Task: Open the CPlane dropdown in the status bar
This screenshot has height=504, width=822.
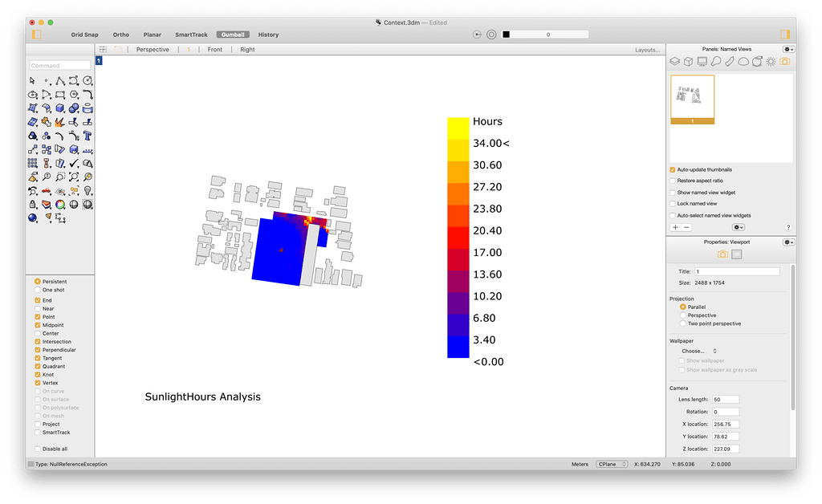Action: point(612,464)
